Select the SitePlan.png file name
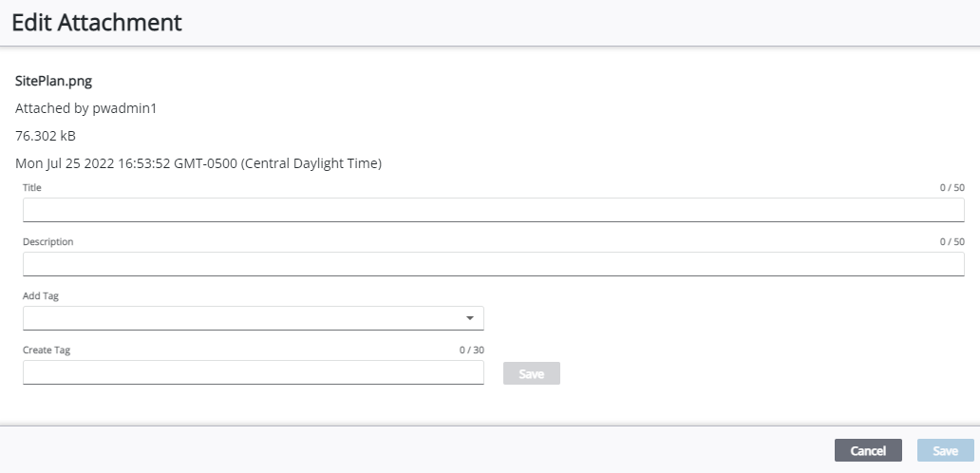 click(54, 81)
